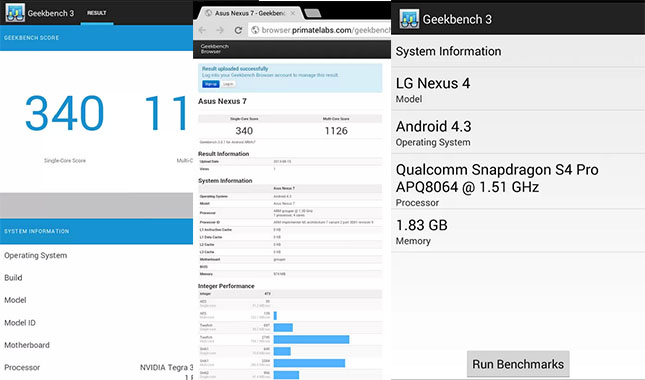
Task: Open the Geekbench Browser header link
Action: pyautogui.click(x=214, y=49)
